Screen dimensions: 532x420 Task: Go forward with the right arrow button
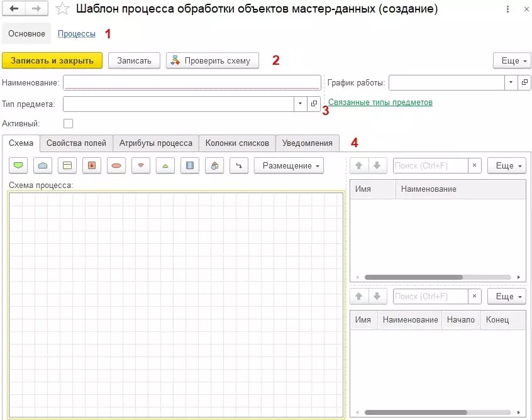[36, 9]
